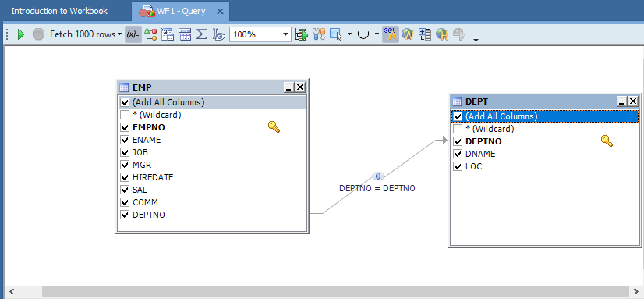Image resolution: width=644 pixels, height=299 pixels.
Task: Close the WF1 - Query tab
Action: click(x=220, y=12)
